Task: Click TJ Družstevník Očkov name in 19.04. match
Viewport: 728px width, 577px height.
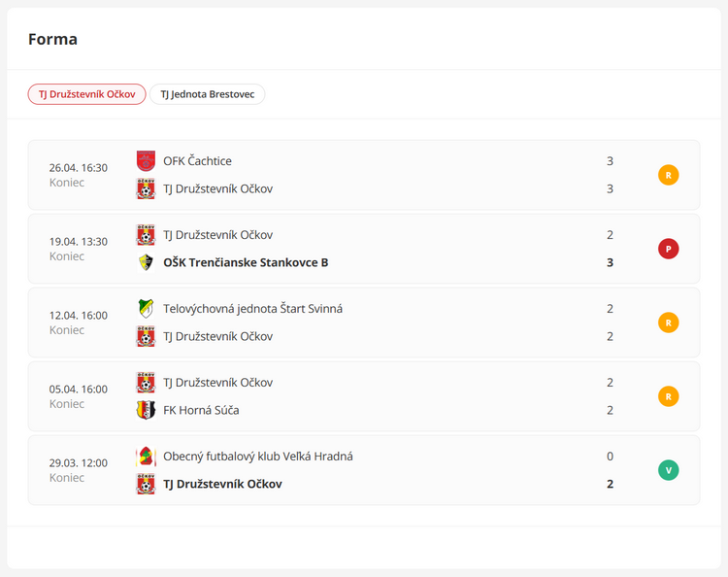Action: point(217,235)
